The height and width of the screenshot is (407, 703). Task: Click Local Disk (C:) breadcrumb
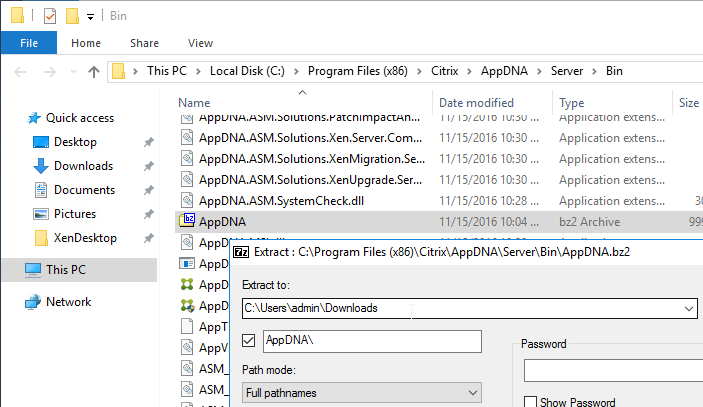coord(247,71)
